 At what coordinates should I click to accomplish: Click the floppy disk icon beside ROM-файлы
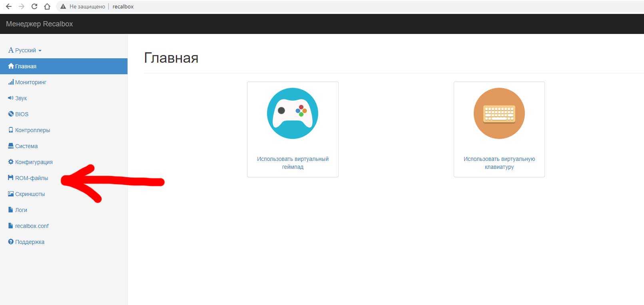tap(11, 178)
